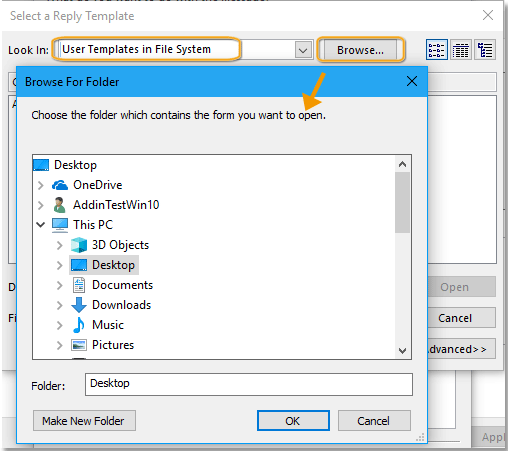Switch to the tree view icon
Screen dimensions: 508x451
coord(485,50)
